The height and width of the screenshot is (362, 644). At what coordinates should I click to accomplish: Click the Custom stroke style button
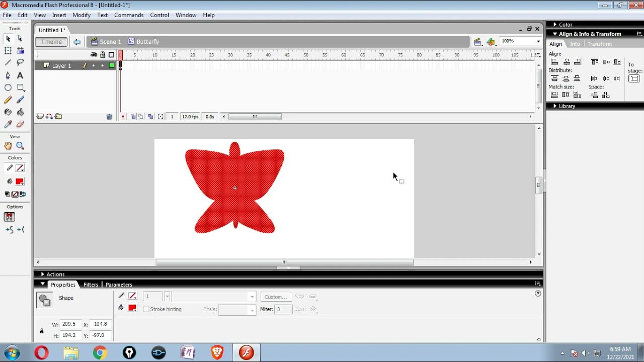(x=276, y=297)
